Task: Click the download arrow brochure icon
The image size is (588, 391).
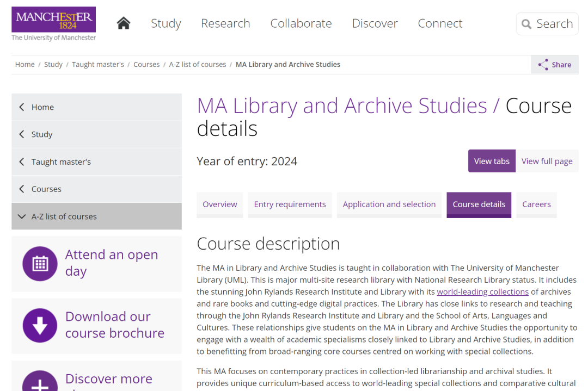Action: [40, 325]
